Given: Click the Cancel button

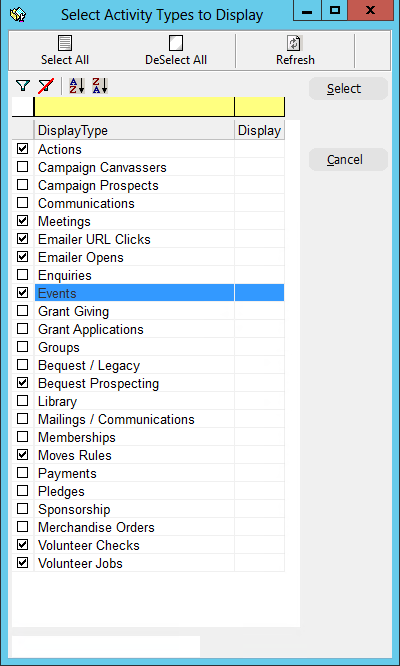Looking at the screenshot, I should tap(348, 160).
